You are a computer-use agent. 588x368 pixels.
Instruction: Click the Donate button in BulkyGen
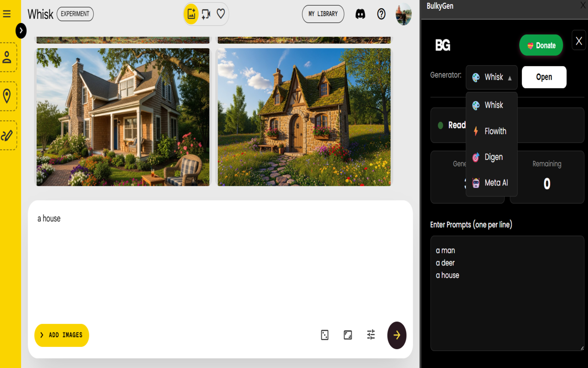click(x=541, y=45)
